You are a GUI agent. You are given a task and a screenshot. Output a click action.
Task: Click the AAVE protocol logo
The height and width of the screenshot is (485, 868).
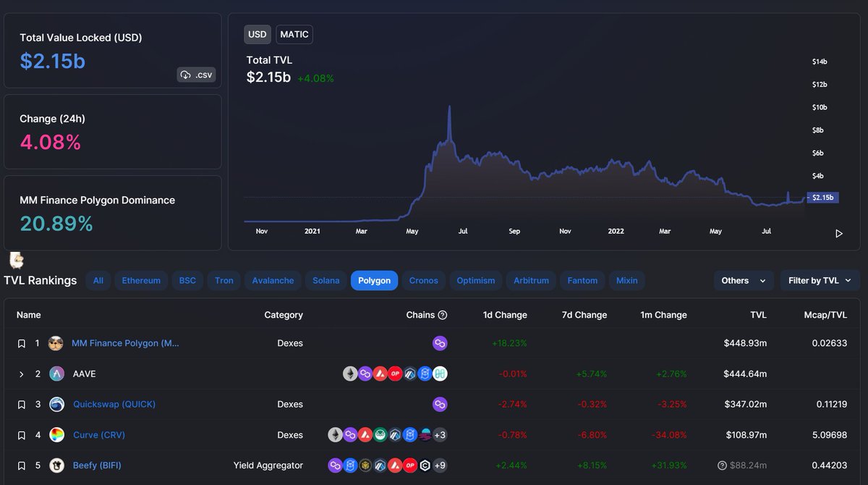(x=56, y=374)
